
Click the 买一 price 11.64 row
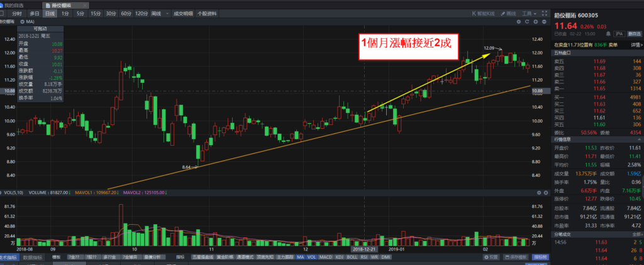point(597,97)
